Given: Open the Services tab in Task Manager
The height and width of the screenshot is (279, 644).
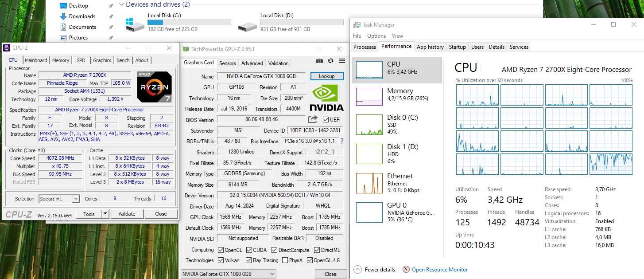Looking at the screenshot, I should [x=519, y=47].
